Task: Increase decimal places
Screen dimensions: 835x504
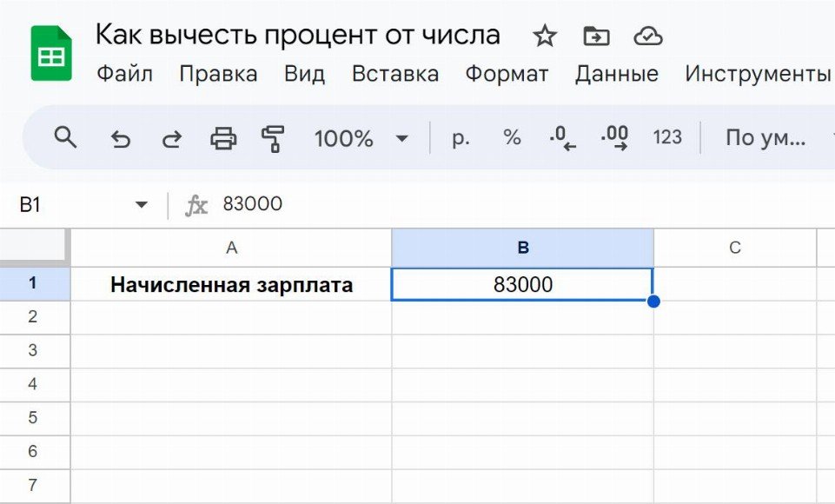Action: [x=614, y=137]
